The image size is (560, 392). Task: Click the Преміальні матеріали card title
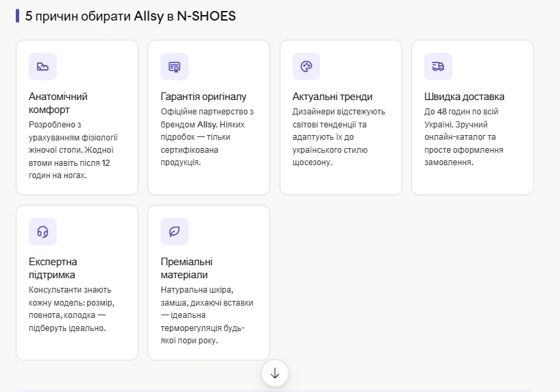186,269
